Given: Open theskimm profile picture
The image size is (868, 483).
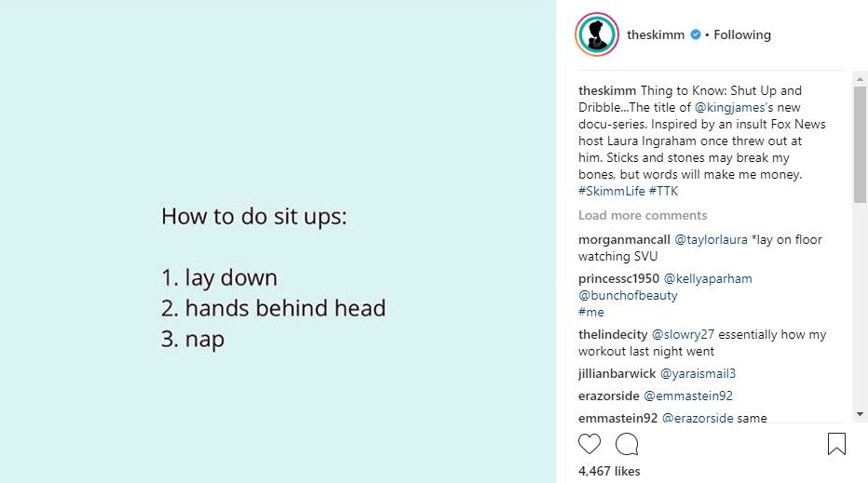Looking at the screenshot, I should click(597, 34).
